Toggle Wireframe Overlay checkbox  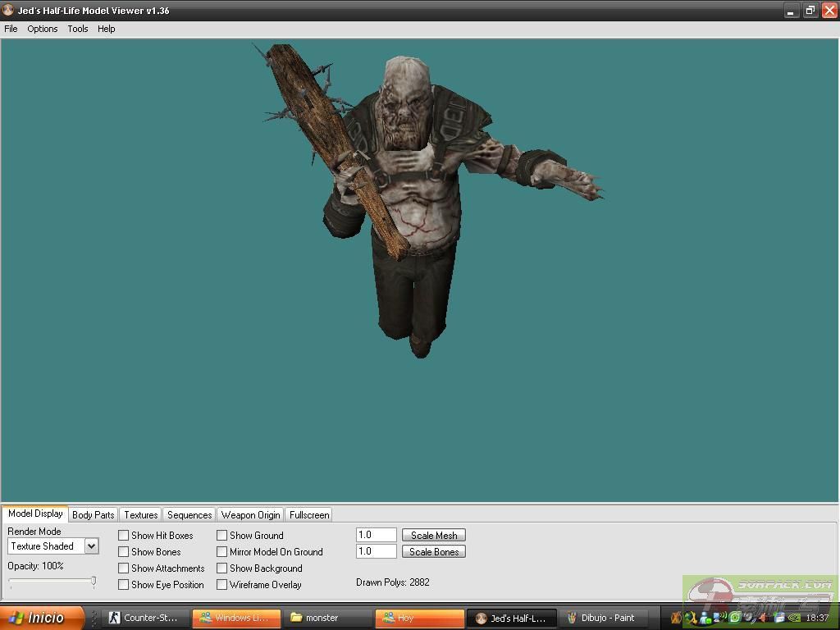221,584
